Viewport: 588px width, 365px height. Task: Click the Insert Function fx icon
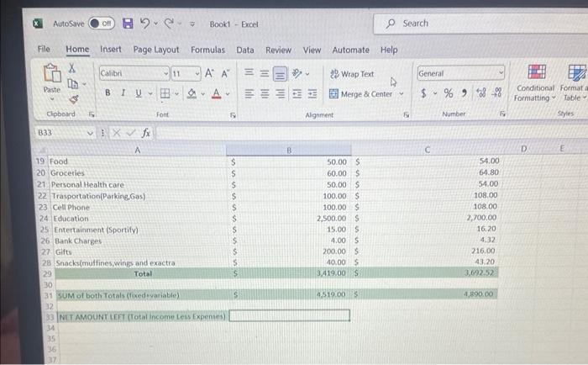[146, 133]
